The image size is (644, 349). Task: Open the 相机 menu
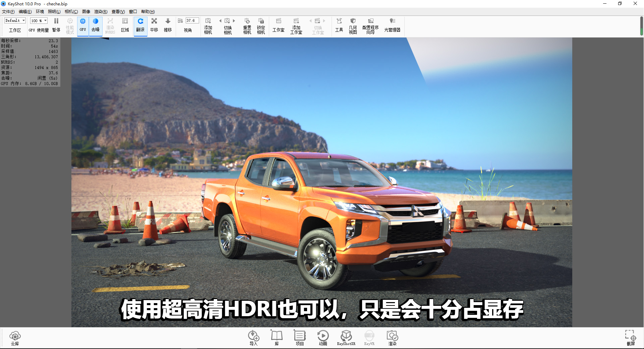(x=71, y=11)
